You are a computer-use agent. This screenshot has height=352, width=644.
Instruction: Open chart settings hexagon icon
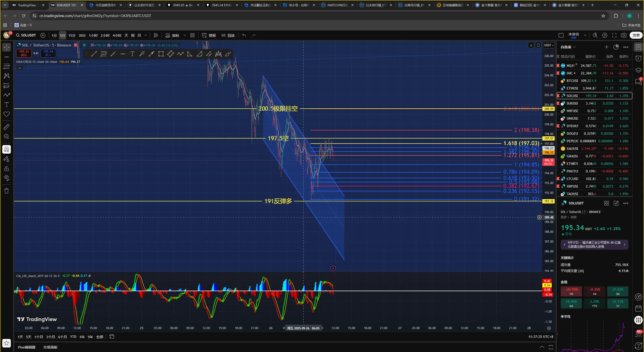click(x=605, y=35)
